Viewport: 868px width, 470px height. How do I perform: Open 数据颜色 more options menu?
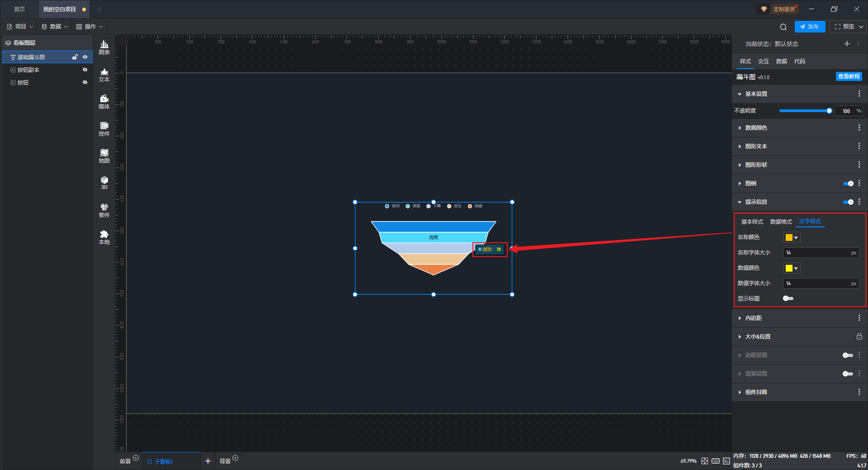click(859, 128)
